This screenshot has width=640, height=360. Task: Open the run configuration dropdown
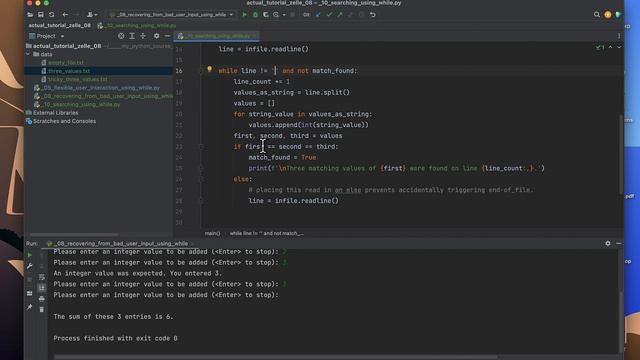coord(172,15)
